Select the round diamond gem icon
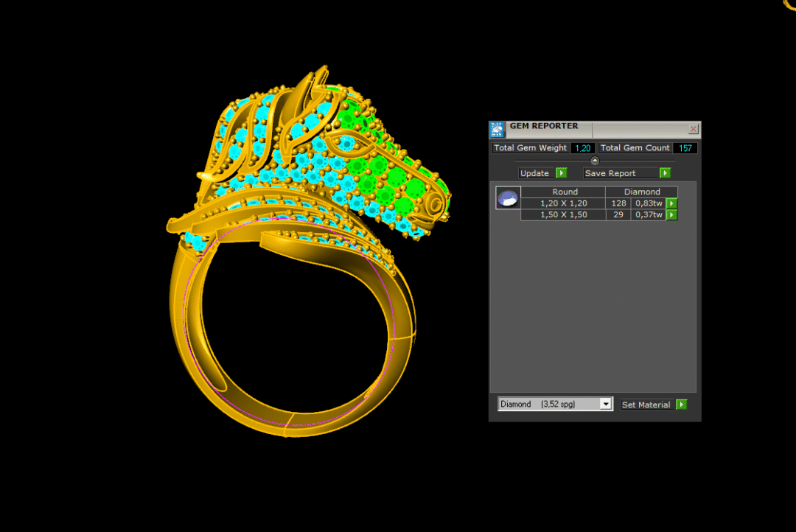796x532 pixels. click(x=507, y=199)
